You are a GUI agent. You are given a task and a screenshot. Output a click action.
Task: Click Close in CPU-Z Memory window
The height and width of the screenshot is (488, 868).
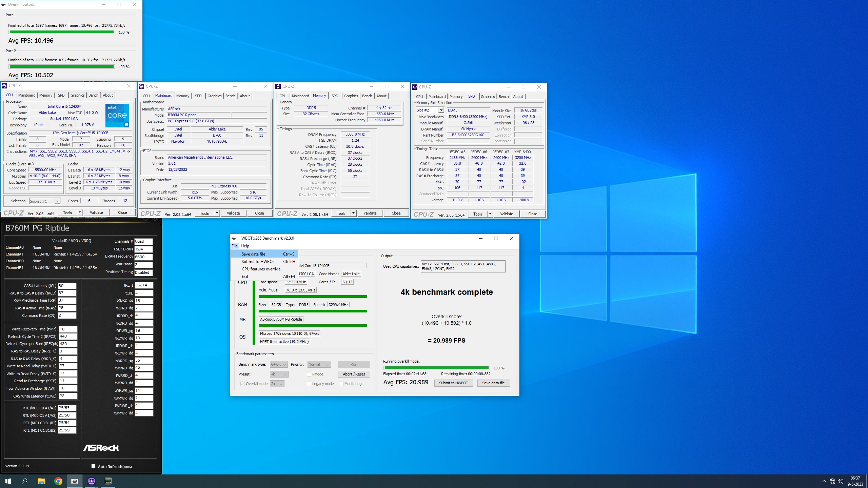pos(396,213)
